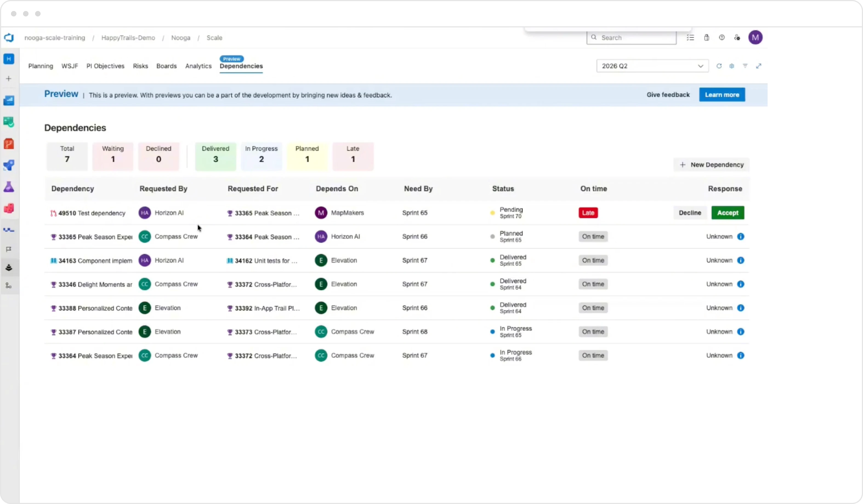The height and width of the screenshot is (504, 863).
Task: Open the Help question mark icon
Action: [x=722, y=38]
